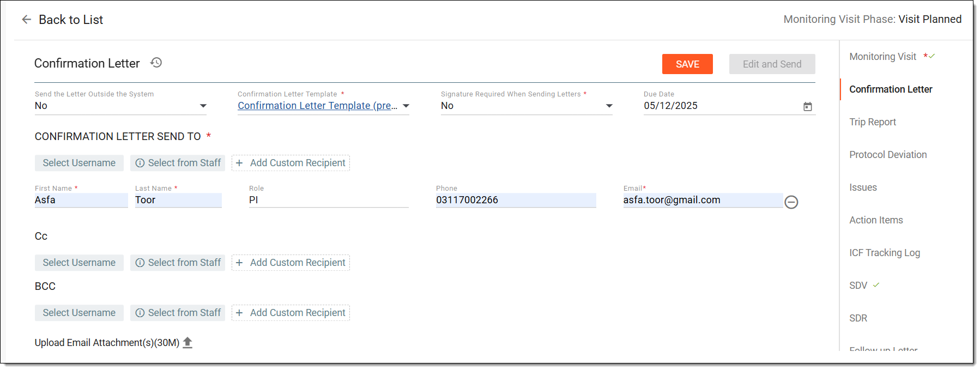Click the check mark icon next to Monitoring Visit
980x370 pixels.
(x=932, y=56)
